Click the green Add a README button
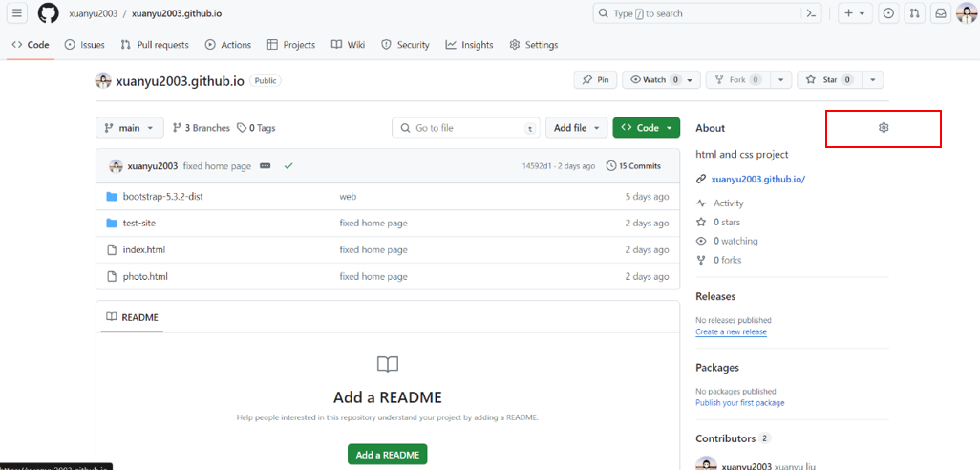The width and height of the screenshot is (980, 470). click(387, 455)
